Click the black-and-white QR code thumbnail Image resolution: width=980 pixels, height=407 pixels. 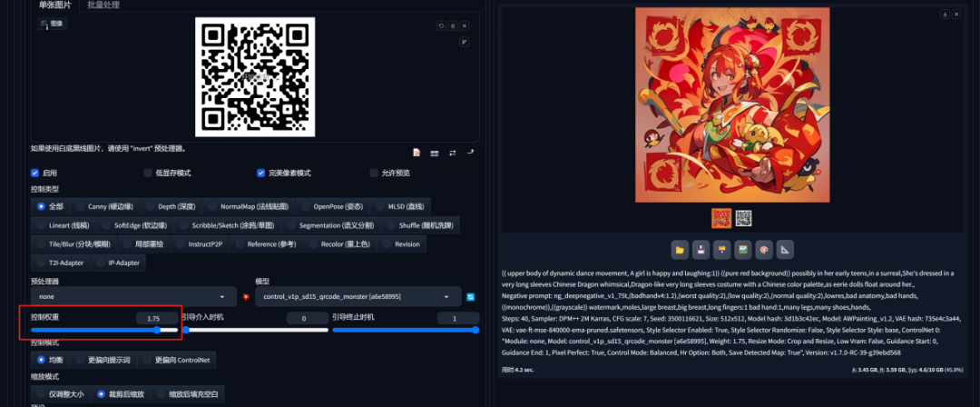click(744, 218)
